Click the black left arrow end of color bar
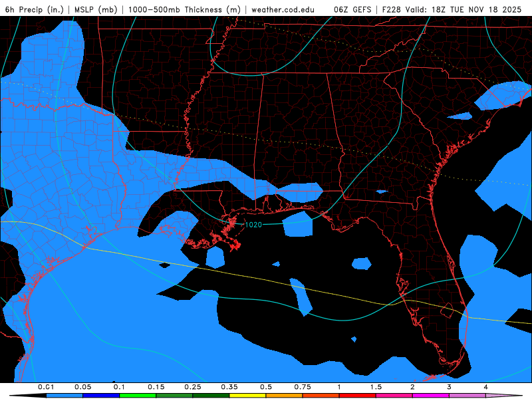Viewport: 532px width, 399px height. pos(28,396)
